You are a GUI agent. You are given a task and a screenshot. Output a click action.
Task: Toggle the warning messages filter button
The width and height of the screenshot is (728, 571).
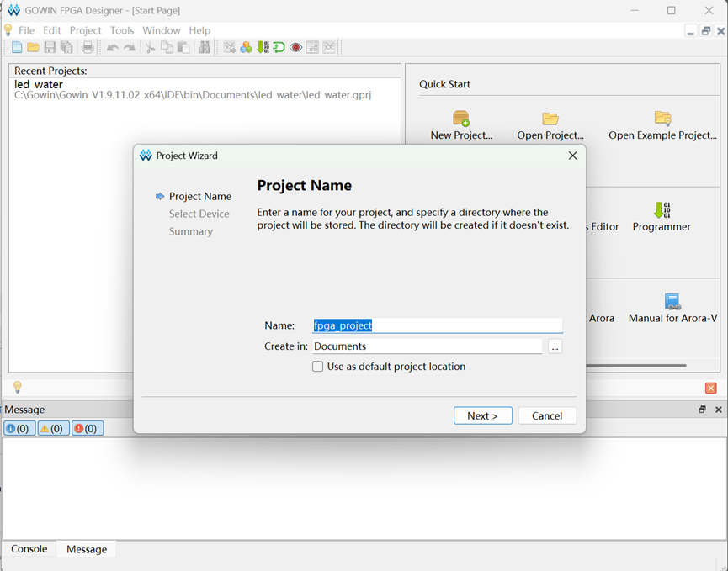tap(53, 428)
